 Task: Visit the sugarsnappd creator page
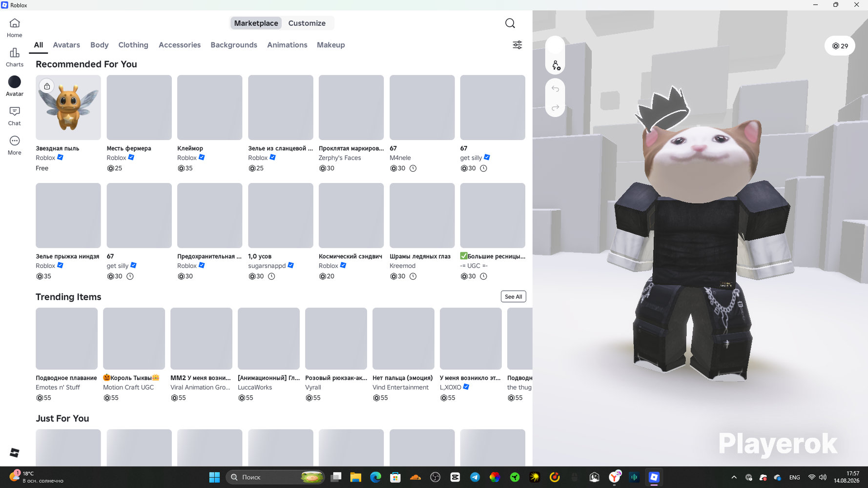point(267,265)
